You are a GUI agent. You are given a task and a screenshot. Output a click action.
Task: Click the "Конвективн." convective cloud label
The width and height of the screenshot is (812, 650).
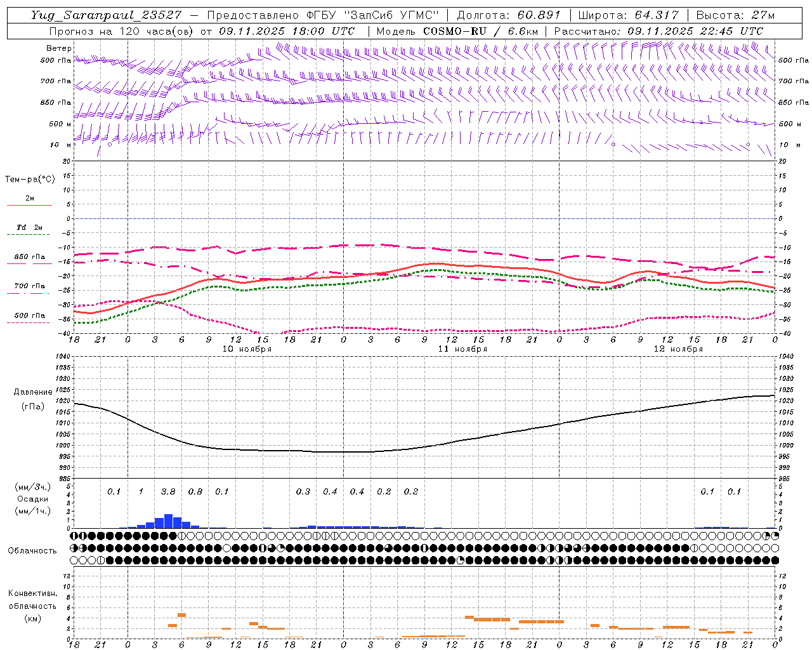pyautogui.click(x=32, y=594)
